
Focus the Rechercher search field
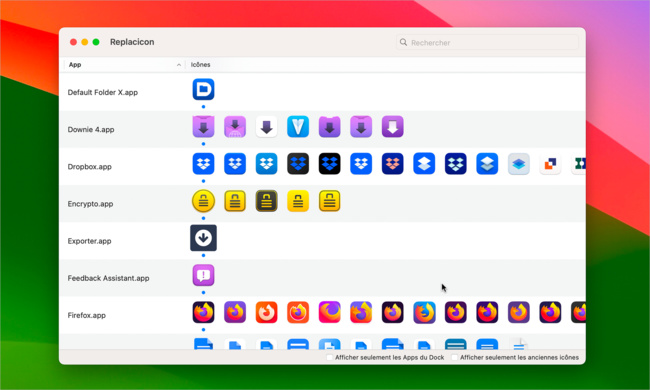click(x=487, y=42)
